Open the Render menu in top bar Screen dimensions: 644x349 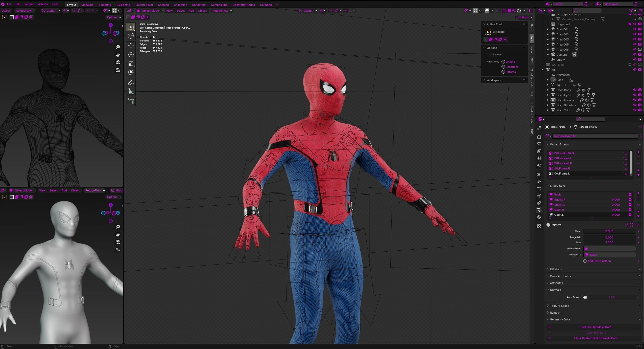[29, 4]
